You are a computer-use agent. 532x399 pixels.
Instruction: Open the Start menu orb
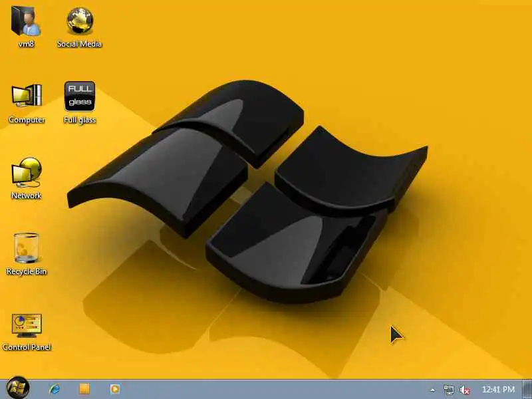point(18,388)
